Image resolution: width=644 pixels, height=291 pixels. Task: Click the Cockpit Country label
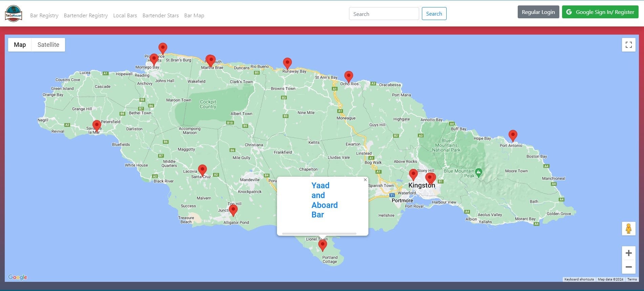click(208, 104)
